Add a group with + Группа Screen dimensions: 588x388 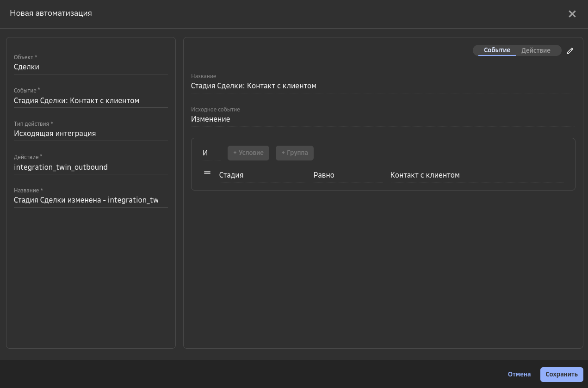(294, 153)
